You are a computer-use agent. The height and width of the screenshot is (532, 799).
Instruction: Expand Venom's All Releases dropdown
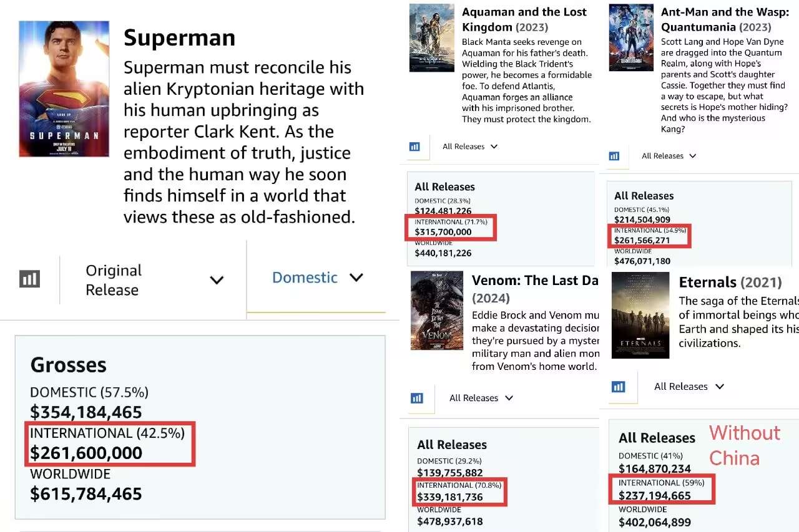[481, 398]
